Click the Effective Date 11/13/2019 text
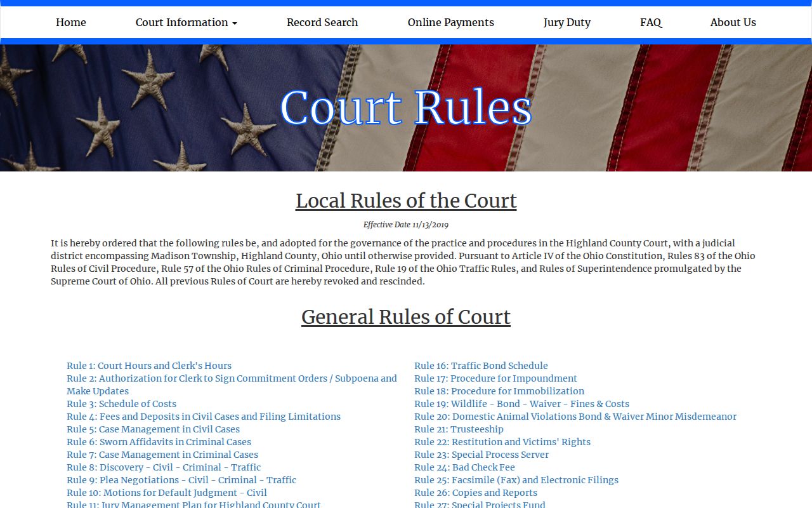The height and width of the screenshot is (508, 812). tap(406, 225)
